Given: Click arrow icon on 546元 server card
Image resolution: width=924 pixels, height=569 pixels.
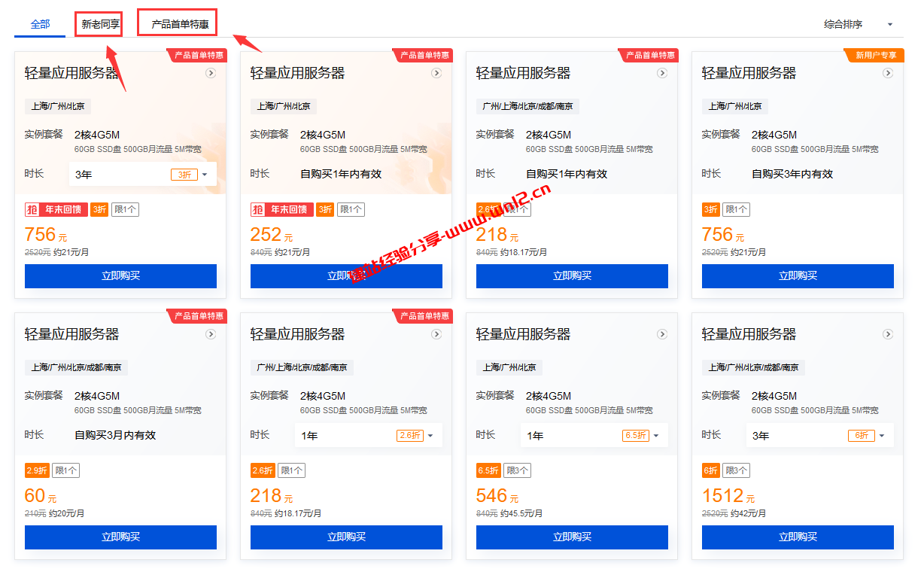Looking at the screenshot, I should click(x=662, y=334).
